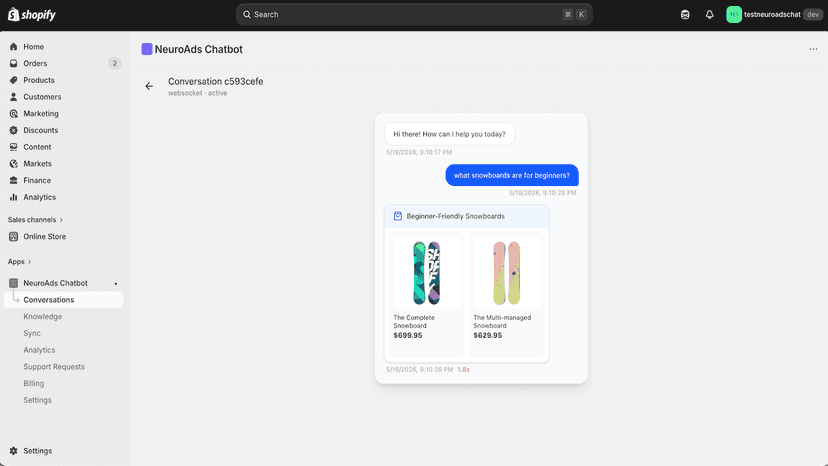
Task: Click the Content icon
Action: [14, 147]
